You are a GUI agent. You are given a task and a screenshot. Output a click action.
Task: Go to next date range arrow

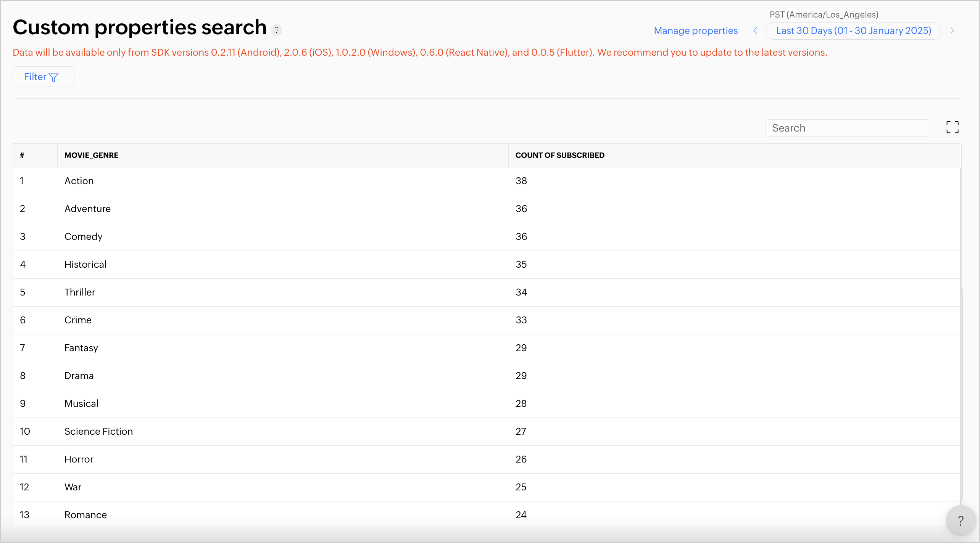click(952, 31)
